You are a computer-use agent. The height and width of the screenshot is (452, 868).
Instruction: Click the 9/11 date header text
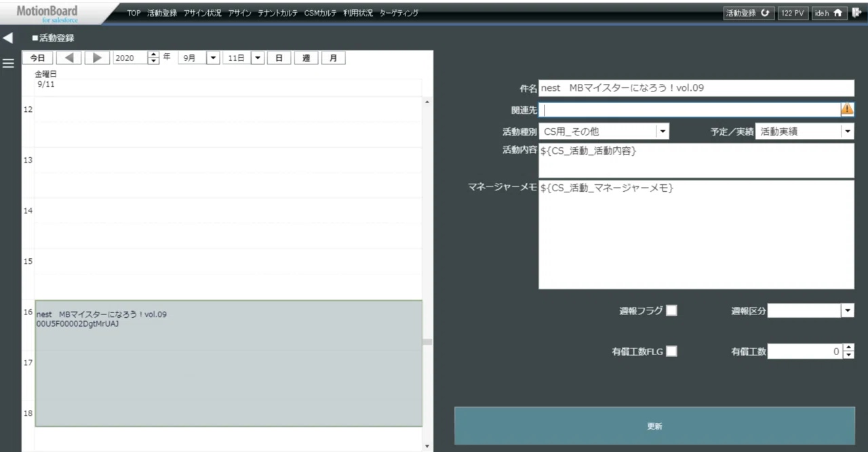click(x=47, y=84)
